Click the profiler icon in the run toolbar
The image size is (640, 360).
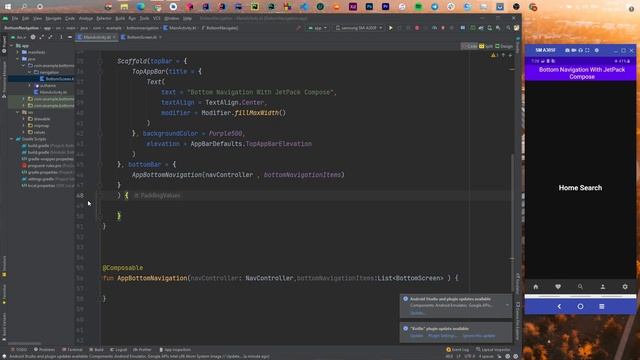434,28
